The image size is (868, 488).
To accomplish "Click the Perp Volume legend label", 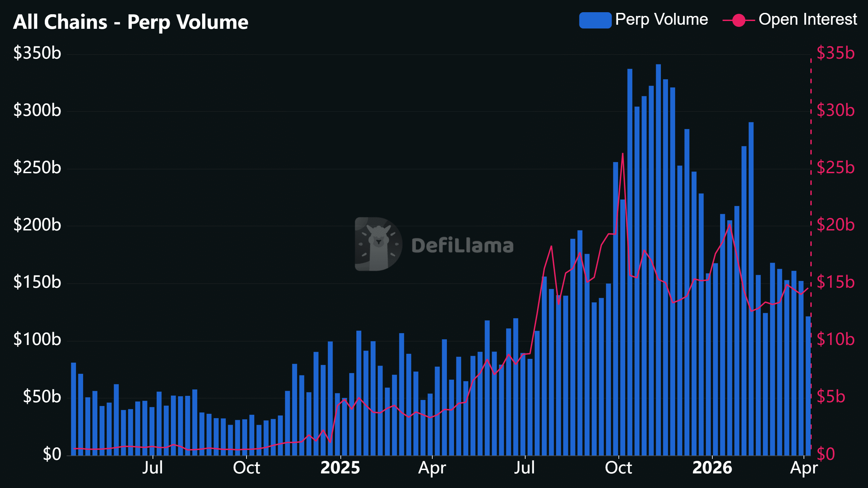I will coord(661,19).
